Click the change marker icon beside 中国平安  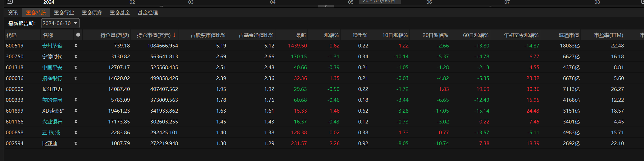76,67
